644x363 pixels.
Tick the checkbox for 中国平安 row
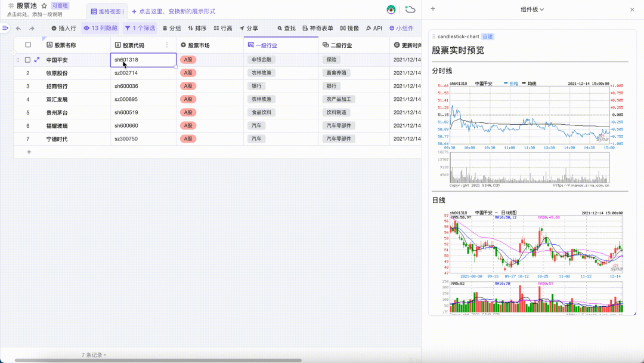pyautogui.click(x=27, y=60)
